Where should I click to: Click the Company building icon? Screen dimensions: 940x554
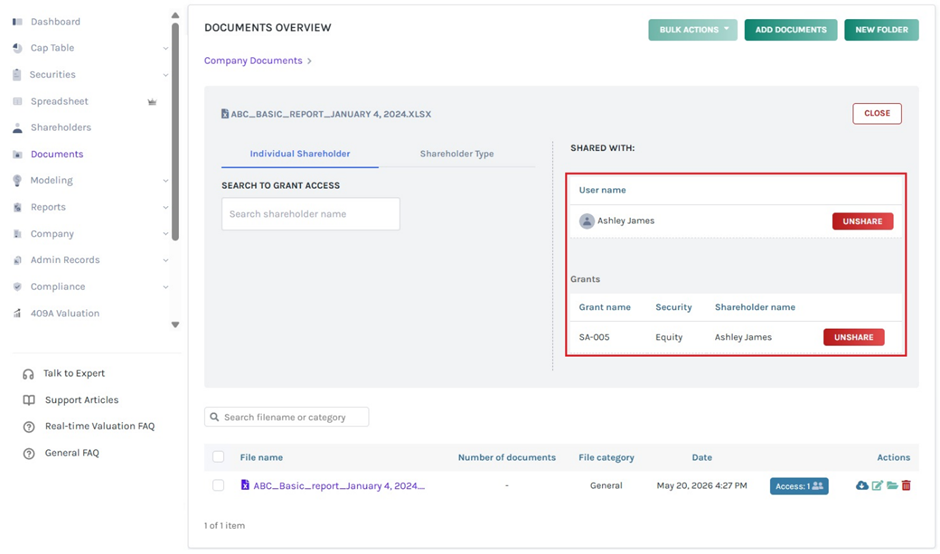[x=17, y=234]
